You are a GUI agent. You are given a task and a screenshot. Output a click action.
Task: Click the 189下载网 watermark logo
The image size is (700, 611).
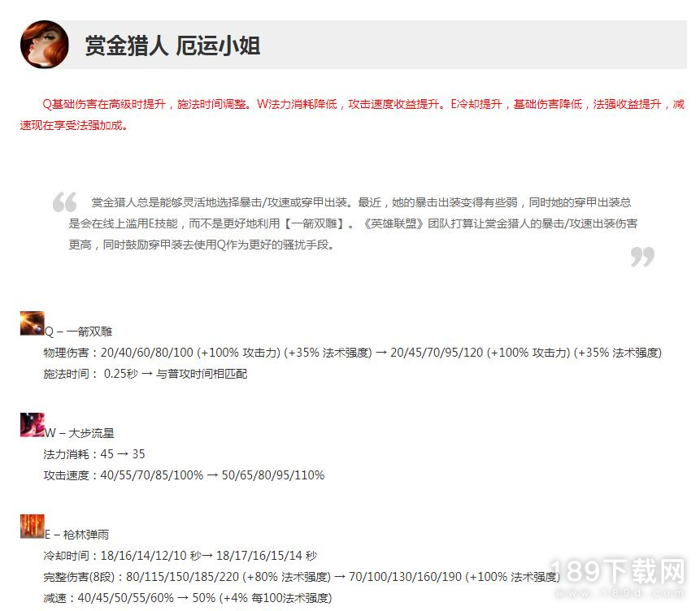[x=620, y=577]
